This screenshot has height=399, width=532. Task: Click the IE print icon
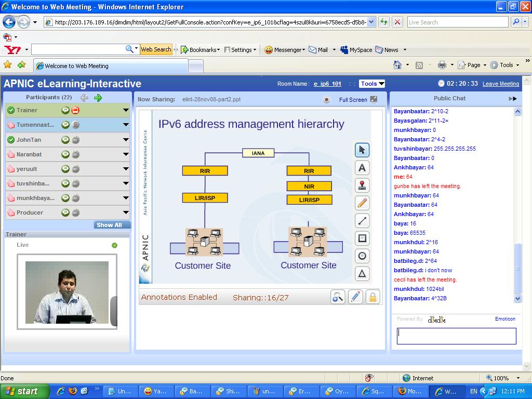click(x=442, y=65)
